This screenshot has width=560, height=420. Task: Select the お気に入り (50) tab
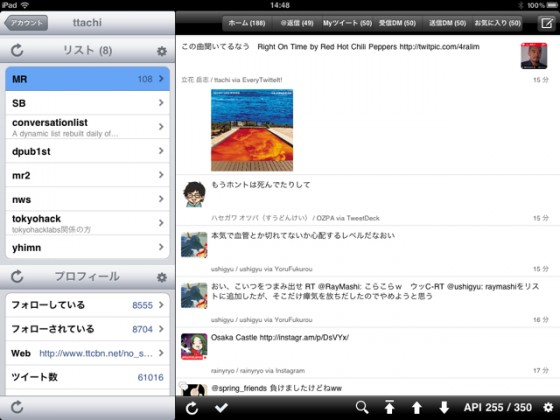498,23
